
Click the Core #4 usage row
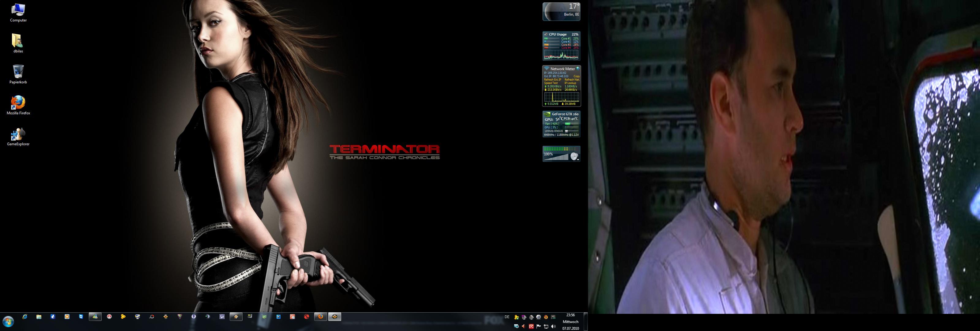(x=561, y=48)
